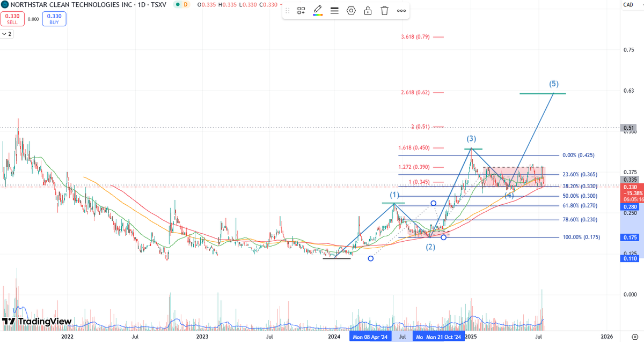Click the 23.60% (0.365) retracement label
Screen dimensions: 644x342
coord(579,175)
